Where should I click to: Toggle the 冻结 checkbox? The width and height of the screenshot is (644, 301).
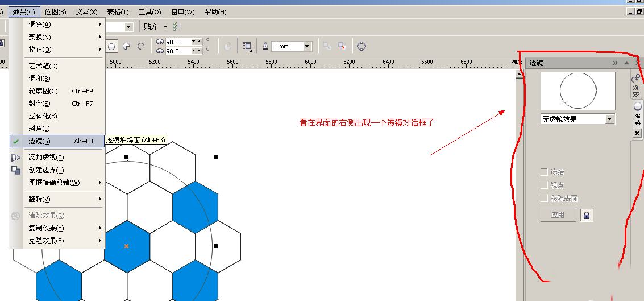(544, 172)
